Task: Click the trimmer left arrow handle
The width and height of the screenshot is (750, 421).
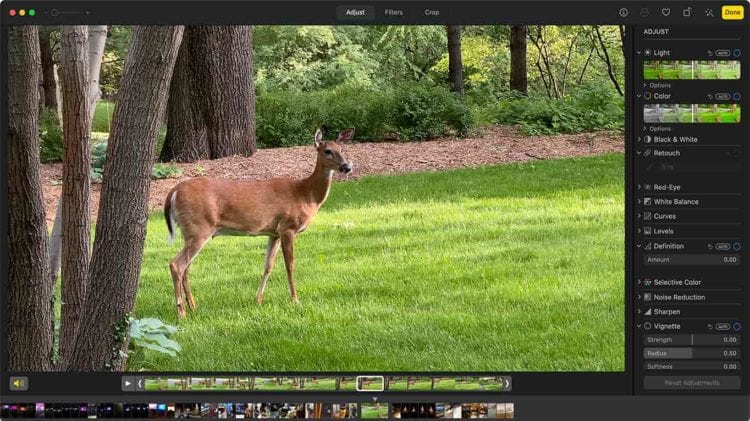Action: point(140,383)
